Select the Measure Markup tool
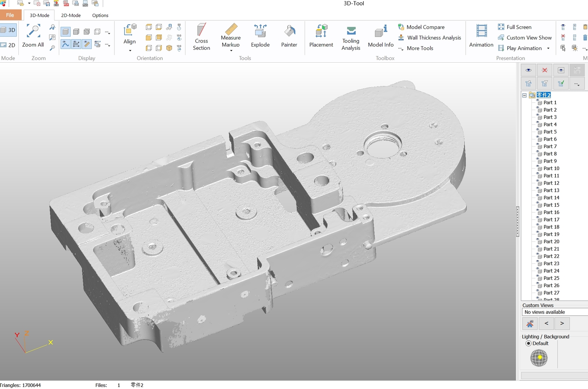Viewport: 588px width, 389px height. tap(230, 37)
